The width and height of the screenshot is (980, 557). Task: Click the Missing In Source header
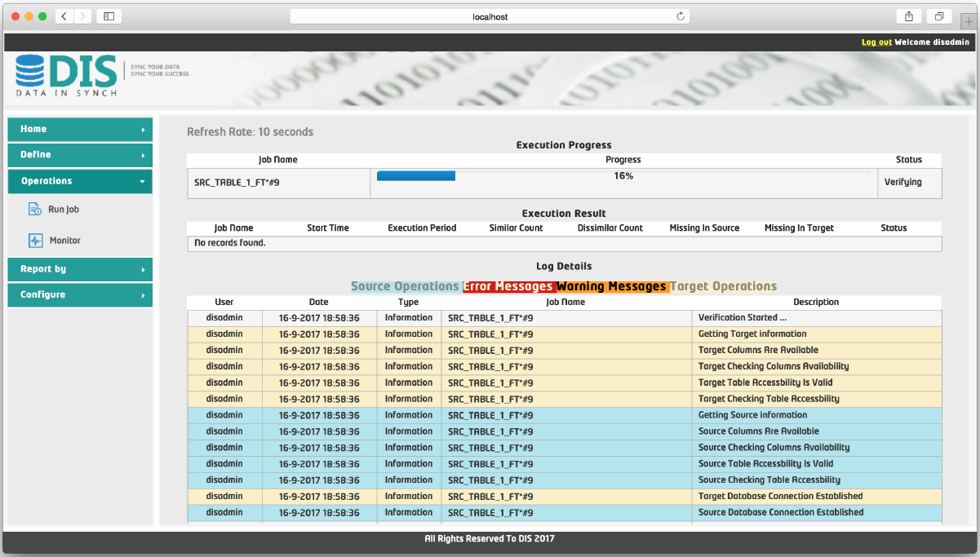704,228
